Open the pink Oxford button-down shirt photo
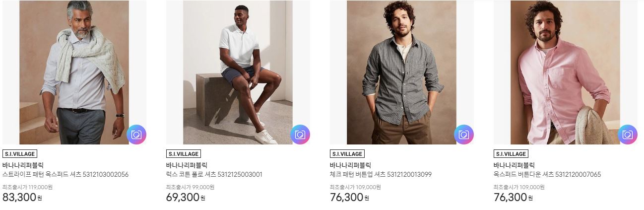 tap(566, 72)
